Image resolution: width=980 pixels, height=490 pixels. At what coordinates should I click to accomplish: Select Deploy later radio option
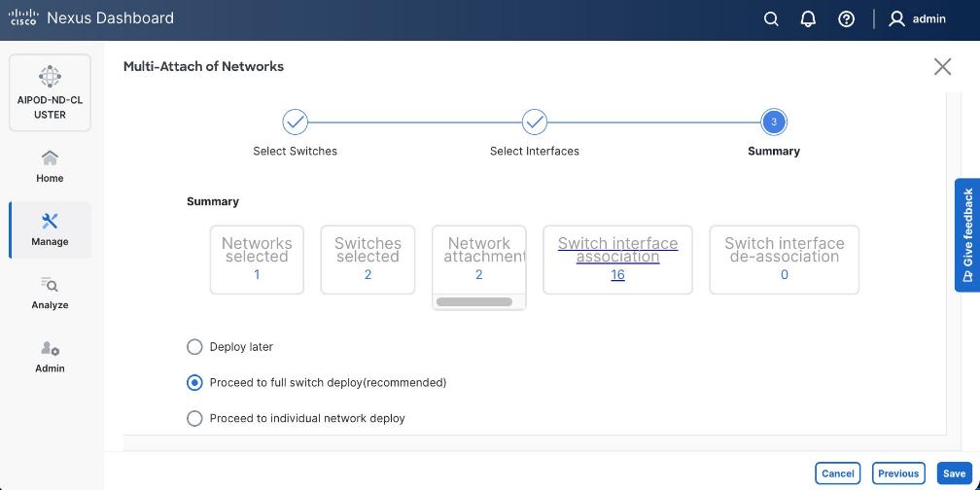click(x=194, y=347)
